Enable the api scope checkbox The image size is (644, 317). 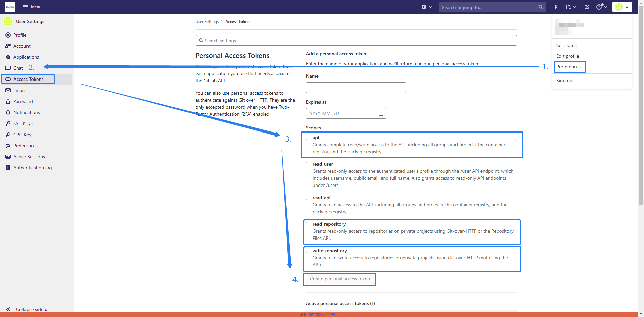(308, 138)
